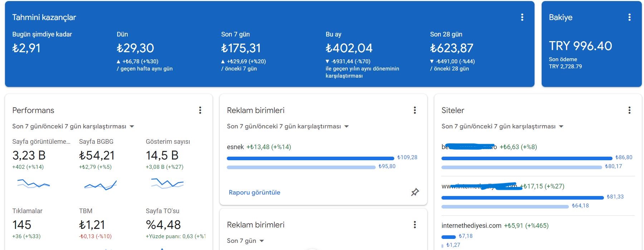Image resolution: width=644 pixels, height=250 pixels.
Task: Click the Sayfa görüntüleme sparkline chart
Action: [x=33, y=183]
